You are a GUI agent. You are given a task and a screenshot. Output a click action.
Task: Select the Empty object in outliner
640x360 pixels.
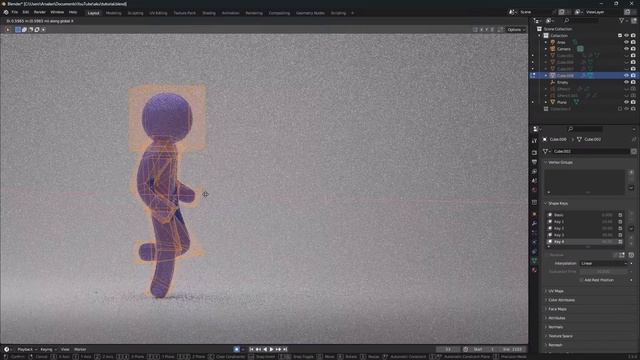pyautogui.click(x=562, y=82)
